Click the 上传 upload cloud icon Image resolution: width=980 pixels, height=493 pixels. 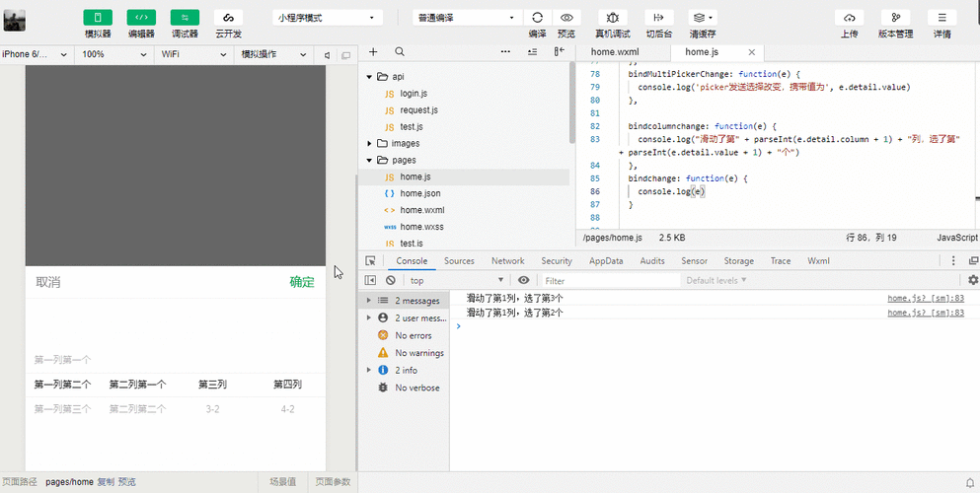coord(849,18)
